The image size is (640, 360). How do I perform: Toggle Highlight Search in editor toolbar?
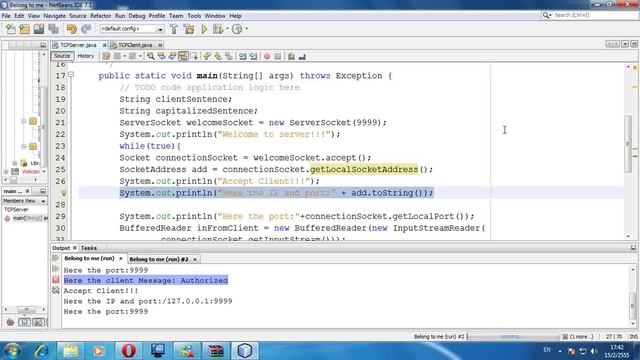tap(183, 56)
